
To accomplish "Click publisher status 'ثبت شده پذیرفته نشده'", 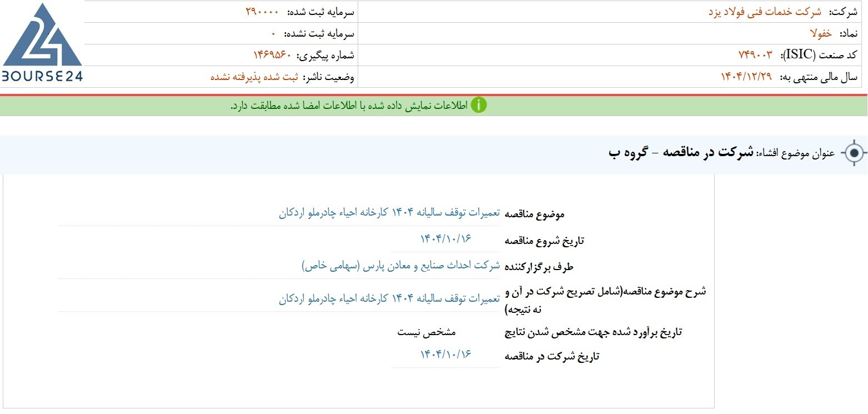I will 254,77.
